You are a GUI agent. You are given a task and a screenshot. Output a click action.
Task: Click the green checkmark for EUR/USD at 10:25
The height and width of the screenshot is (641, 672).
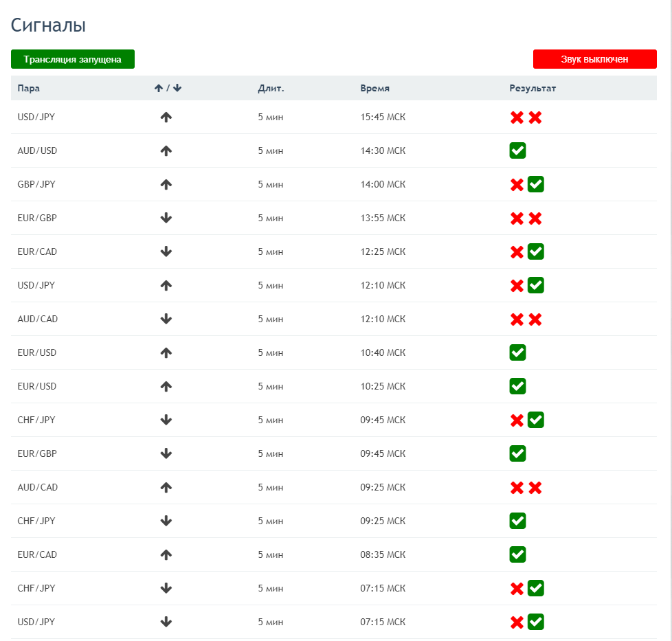click(517, 387)
